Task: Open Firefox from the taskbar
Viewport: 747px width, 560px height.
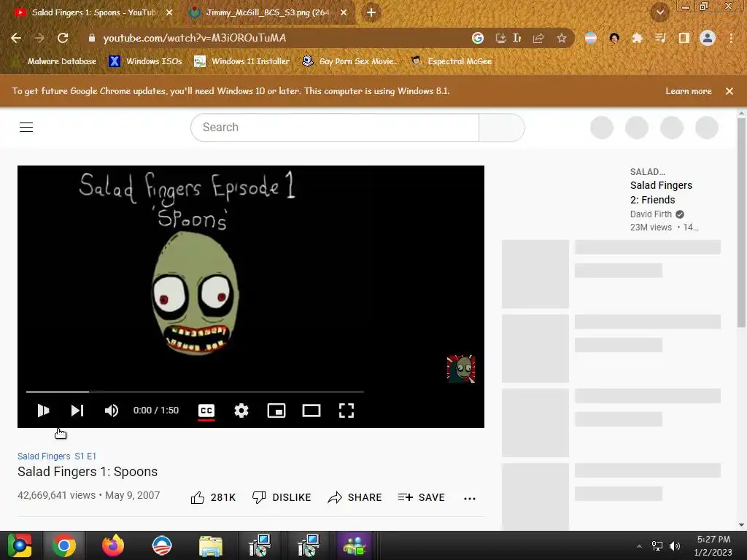Action: 113,545
